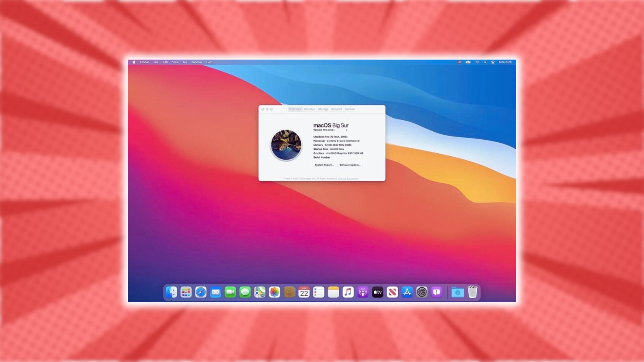Click the Memory 32 GB line
This screenshot has width=644, height=362.
click(332, 145)
